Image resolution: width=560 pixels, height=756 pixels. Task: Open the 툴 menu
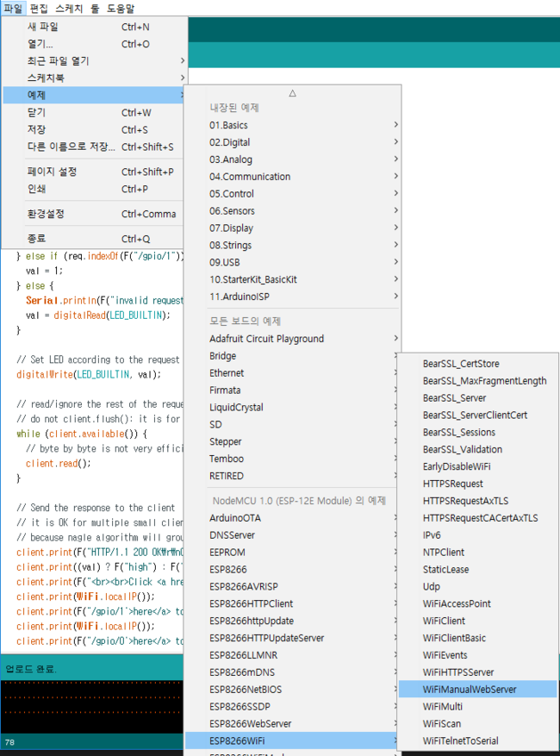click(x=95, y=9)
